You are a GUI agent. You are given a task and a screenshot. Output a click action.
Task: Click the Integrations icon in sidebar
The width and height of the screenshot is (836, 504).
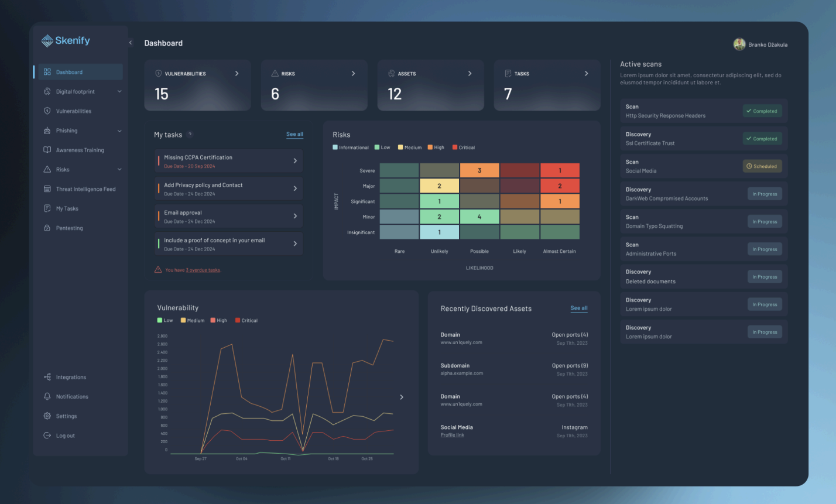[47, 377]
